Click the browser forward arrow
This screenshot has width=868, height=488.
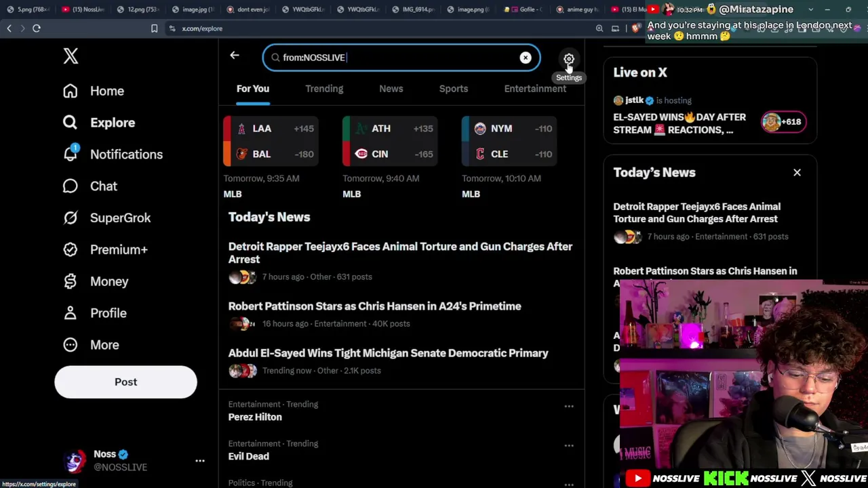coord(22,28)
